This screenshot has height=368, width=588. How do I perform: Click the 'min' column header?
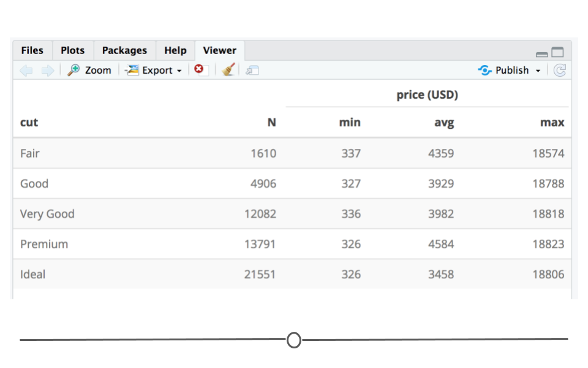(350, 123)
